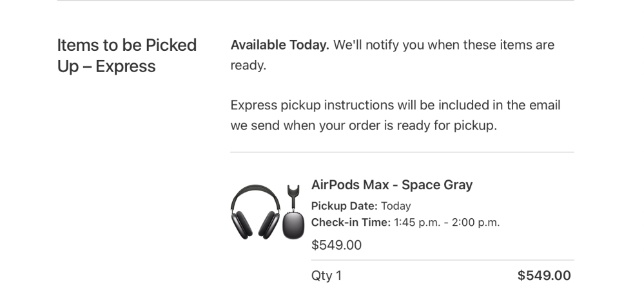Select the 1:45 p.m. - 2:00 p.m. time window
This screenshot has height=298, width=644.
pos(447,223)
